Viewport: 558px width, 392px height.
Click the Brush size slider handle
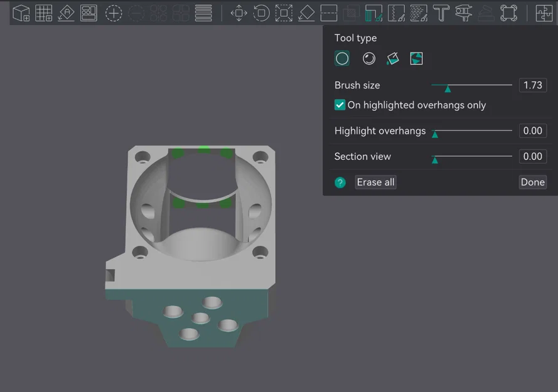(448, 88)
